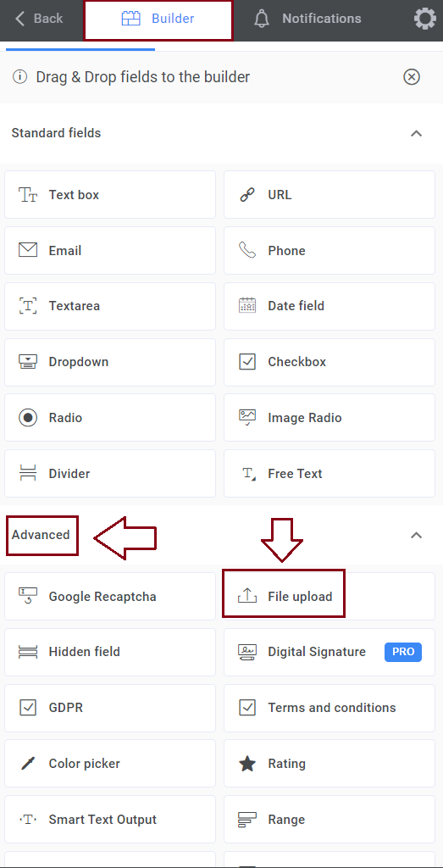
Task: Collapse the Standard fields section
Action: [x=417, y=133]
